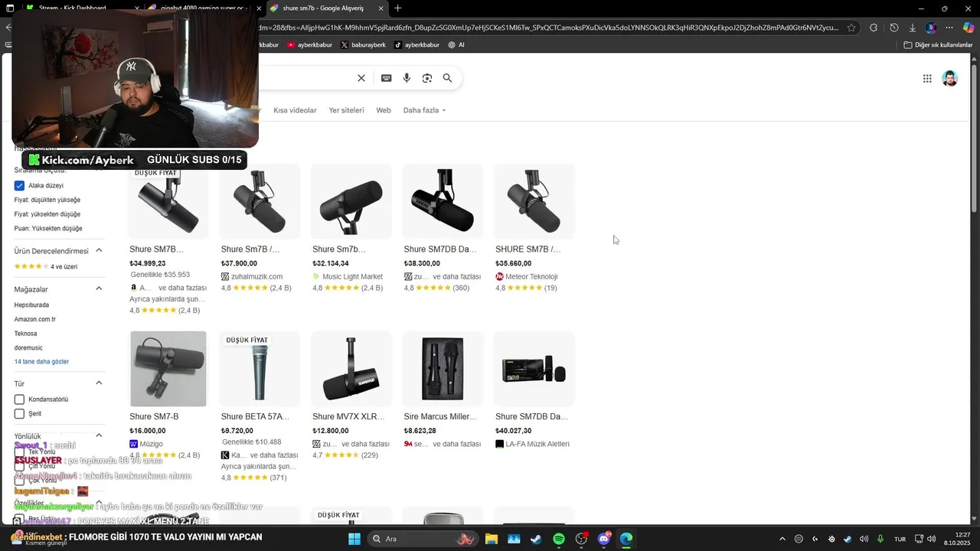Open the volume speaker tray icon
Screen dimensions: 980x551
pos(864,539)
